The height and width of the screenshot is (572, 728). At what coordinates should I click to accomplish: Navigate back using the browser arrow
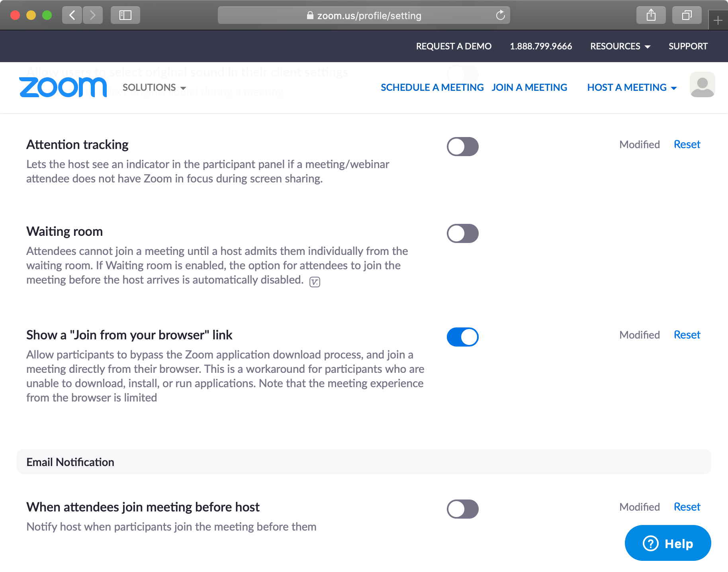click(72, 15)
